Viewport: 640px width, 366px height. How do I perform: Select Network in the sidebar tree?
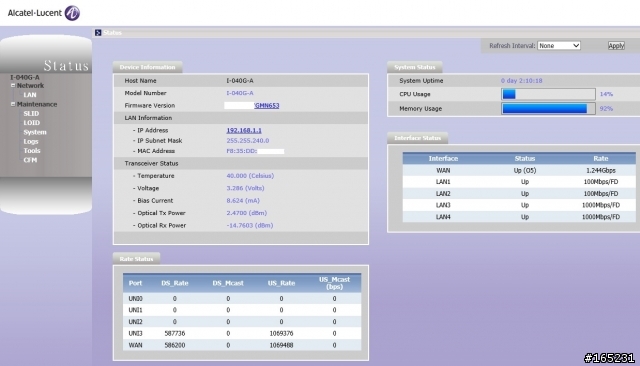(30, 86)
